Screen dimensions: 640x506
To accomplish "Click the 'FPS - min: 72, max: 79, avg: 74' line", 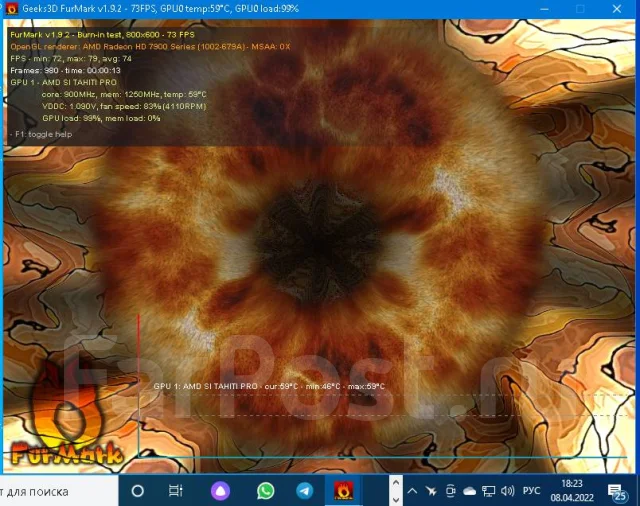I will click(x=71, y=59).
